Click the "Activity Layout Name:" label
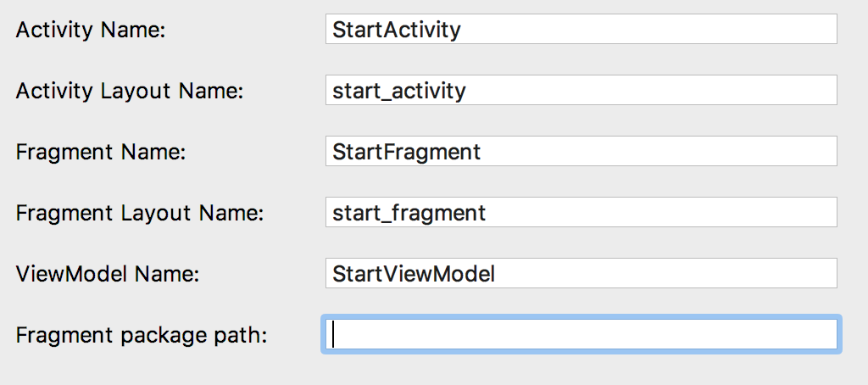 [130, 91]
